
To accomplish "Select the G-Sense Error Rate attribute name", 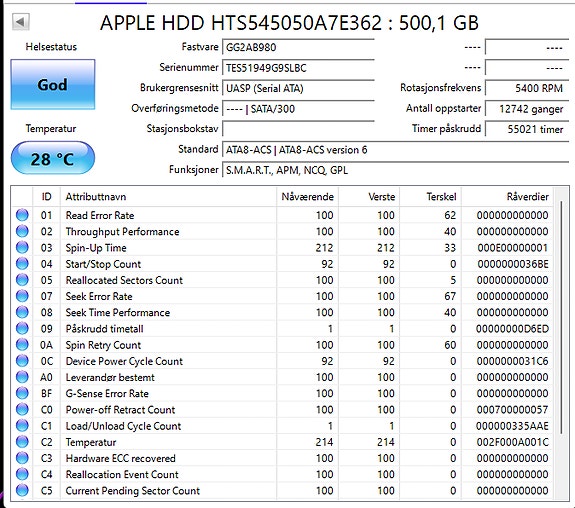I will pyautogui.click(x=107, y=394).
